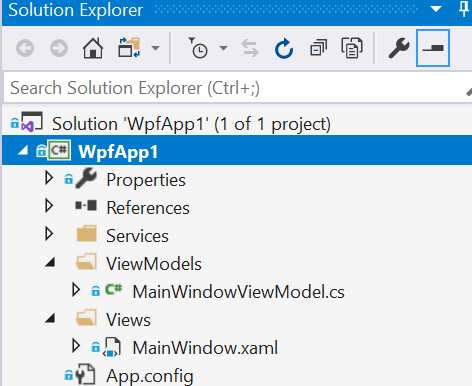
Task: Click the Solution Explorer title bar text
Action: point(76,10)
